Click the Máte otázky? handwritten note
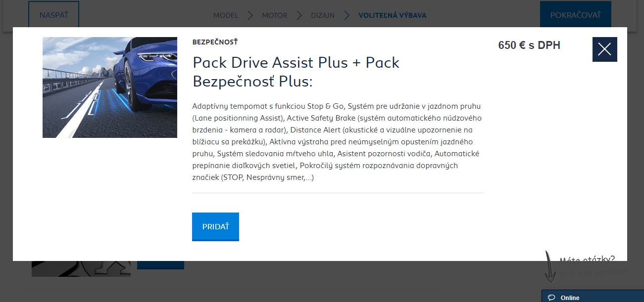The height and width of the screenshot is (302, 644). [587, 260]
